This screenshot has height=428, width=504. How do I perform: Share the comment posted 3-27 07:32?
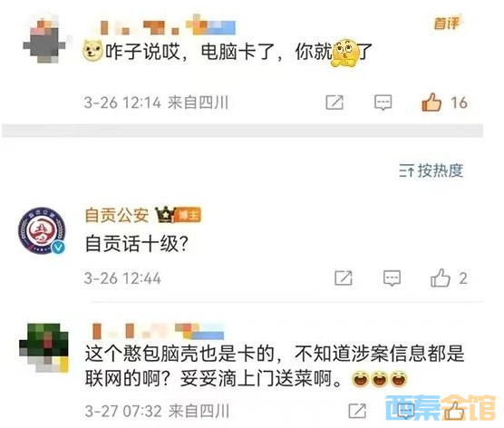tap(357, 411)
